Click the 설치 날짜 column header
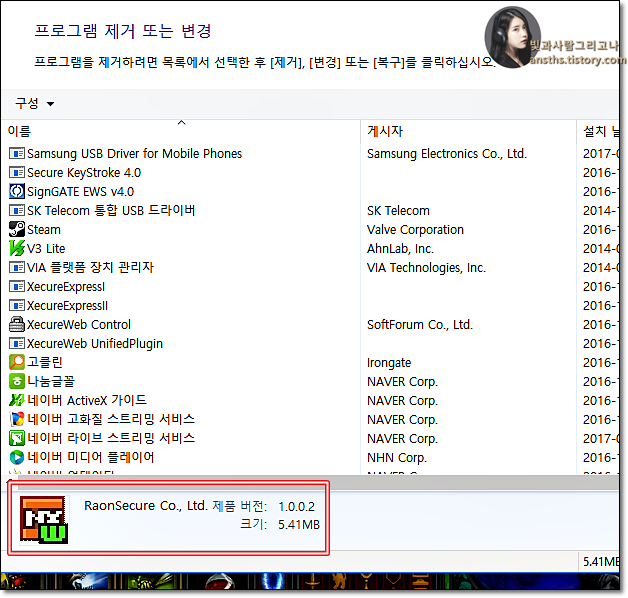Screen dimensions: 628x598 point(599,131)
